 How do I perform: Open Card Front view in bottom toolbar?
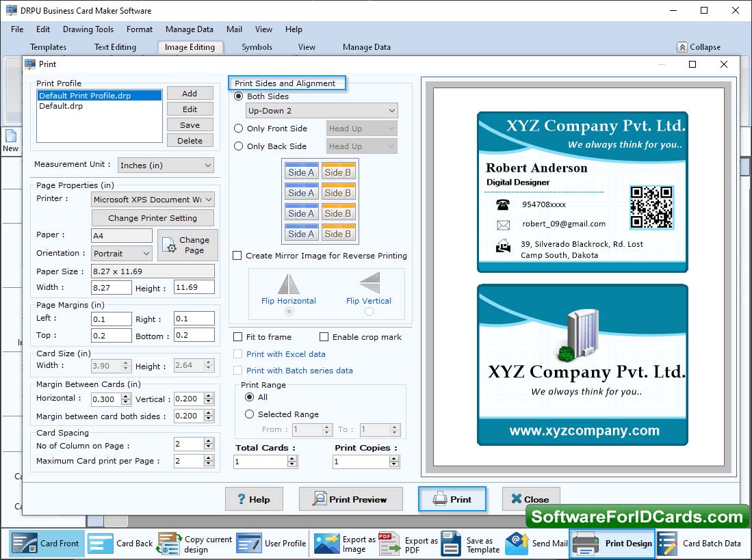(47, 543)
